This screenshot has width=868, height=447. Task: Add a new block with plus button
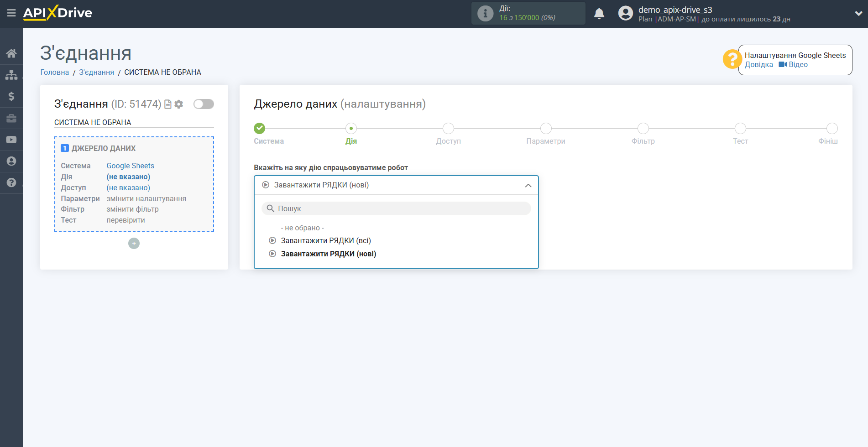click(134, 244)
